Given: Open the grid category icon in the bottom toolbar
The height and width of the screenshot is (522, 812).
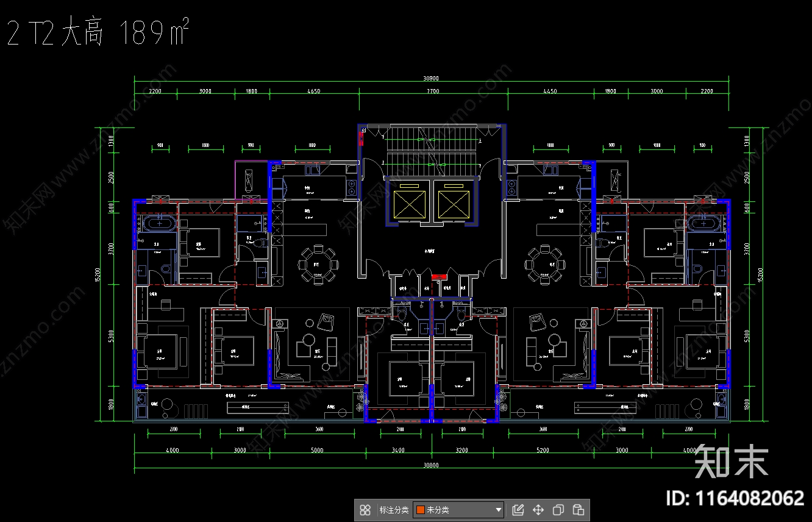Looking at the screenshot, I should pyautogui.click(x=365, y=510).
